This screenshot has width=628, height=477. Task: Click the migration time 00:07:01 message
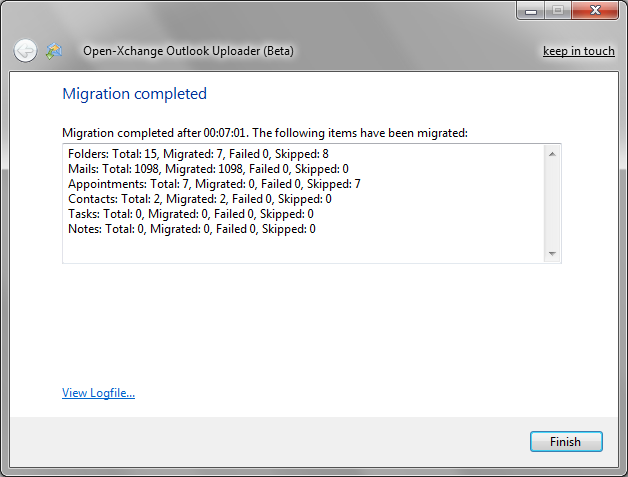pyautogui.click(x=265, y=133)
